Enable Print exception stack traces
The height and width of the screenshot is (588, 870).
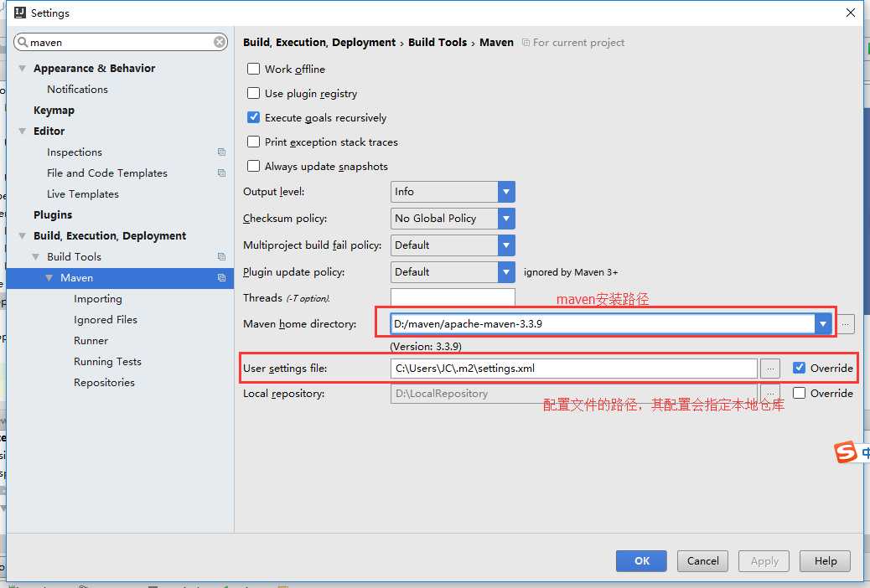pos(254,142)
